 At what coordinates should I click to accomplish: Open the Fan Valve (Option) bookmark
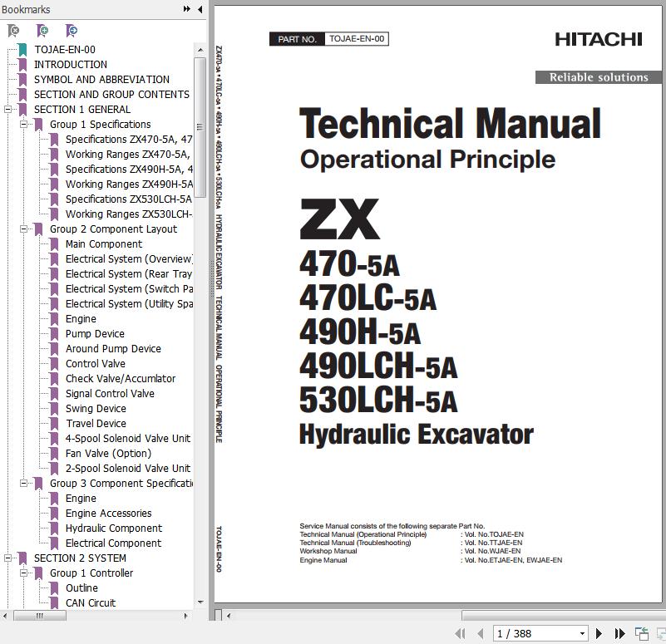pos(108,454)
